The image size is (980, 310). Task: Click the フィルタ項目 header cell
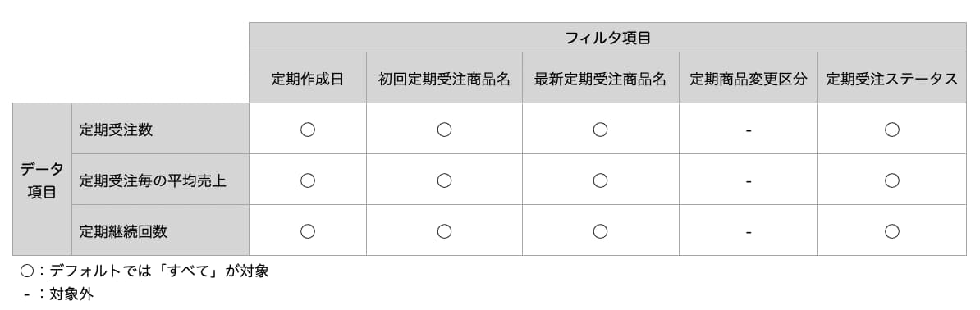click(607, 38)
